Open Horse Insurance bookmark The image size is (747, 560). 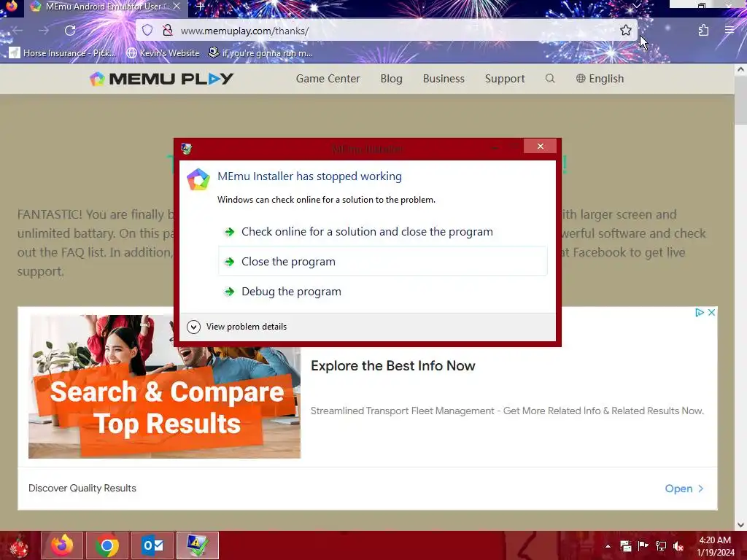63,52
